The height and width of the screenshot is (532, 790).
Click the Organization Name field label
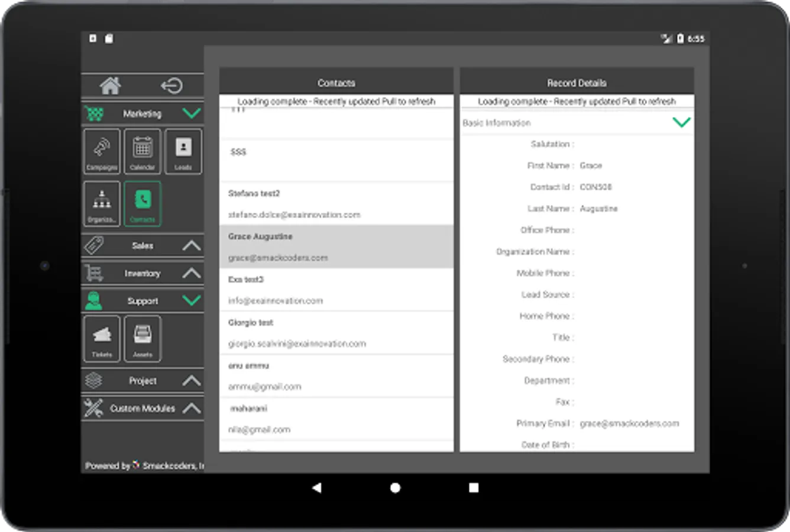[535, 252]
